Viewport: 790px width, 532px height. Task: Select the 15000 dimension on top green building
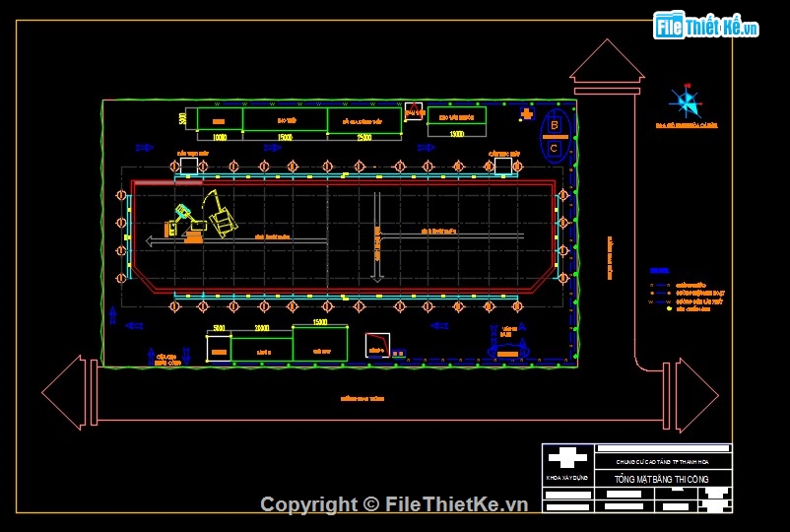[285, 138]
